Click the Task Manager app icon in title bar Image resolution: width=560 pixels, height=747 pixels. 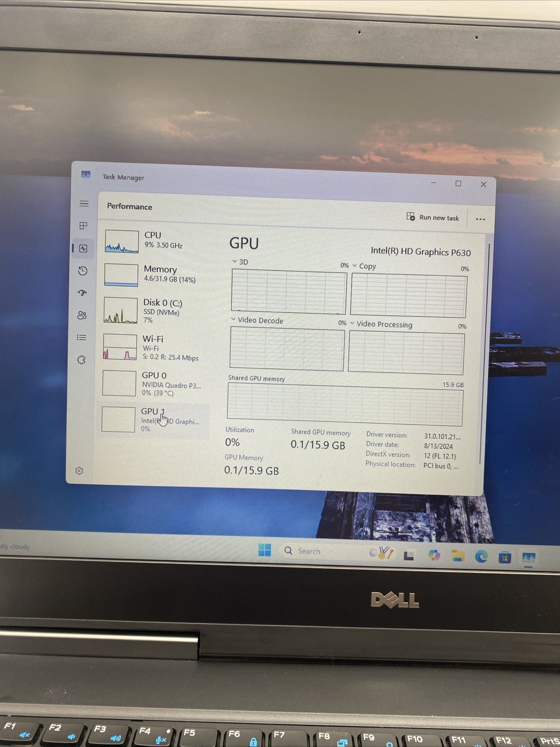point(85,174)
